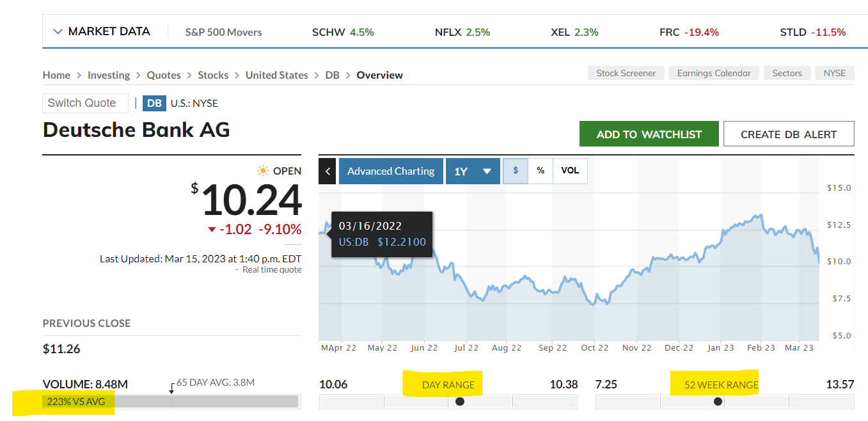The width and height of the screenshot is (868, 421).
Task: Go to Stocks breadcrumb
Action: tap(213, 75)
